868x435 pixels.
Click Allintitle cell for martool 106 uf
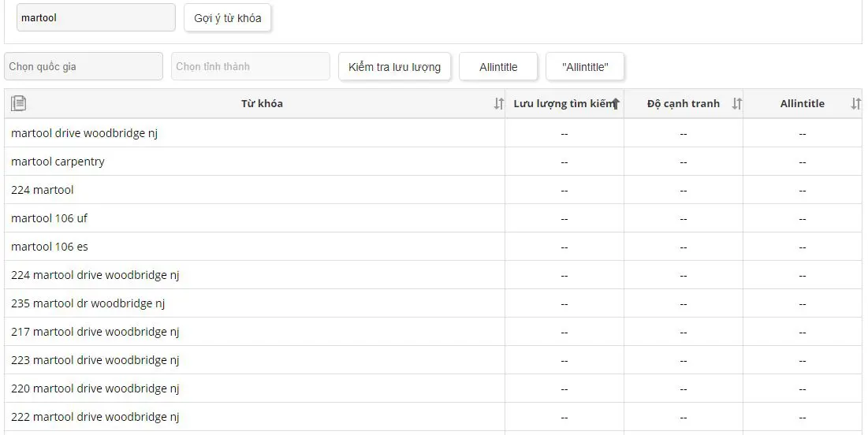click(x=802, y=218)
